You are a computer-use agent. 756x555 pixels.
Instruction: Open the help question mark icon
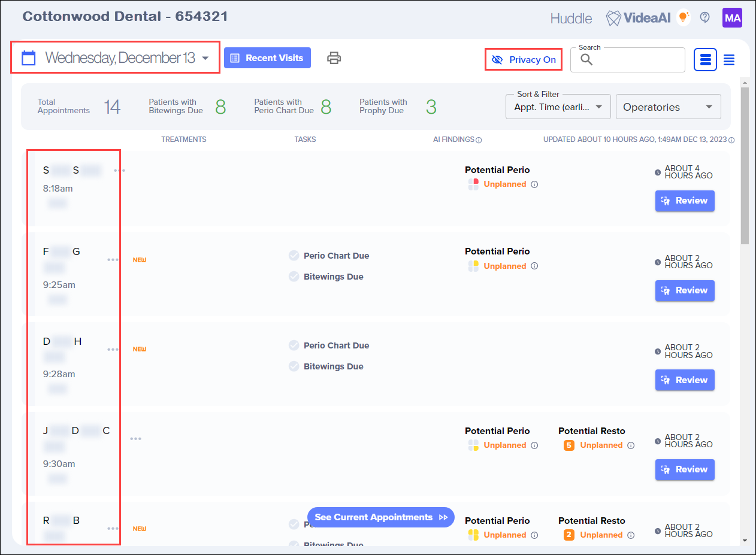(704, 17)
